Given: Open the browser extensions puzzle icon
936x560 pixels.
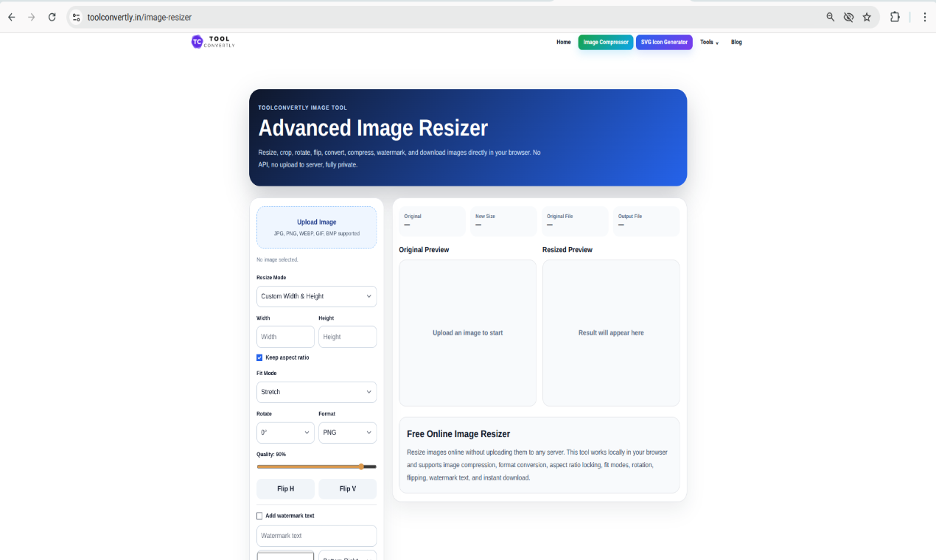Looking at the screenshot, I should point(895,17).
